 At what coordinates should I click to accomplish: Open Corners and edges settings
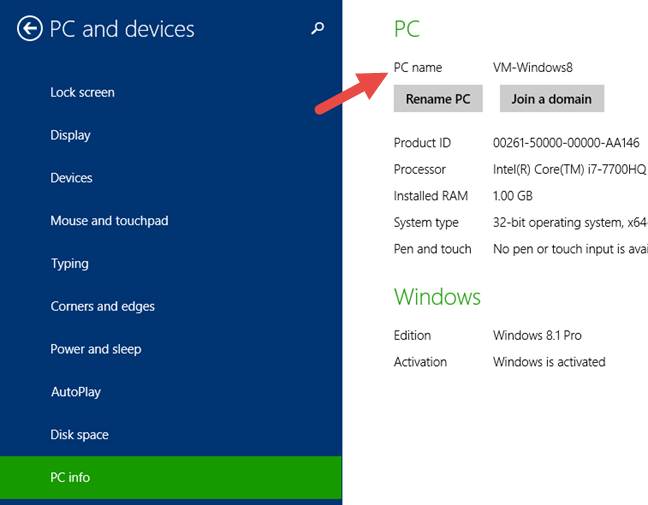pos(102,306)
